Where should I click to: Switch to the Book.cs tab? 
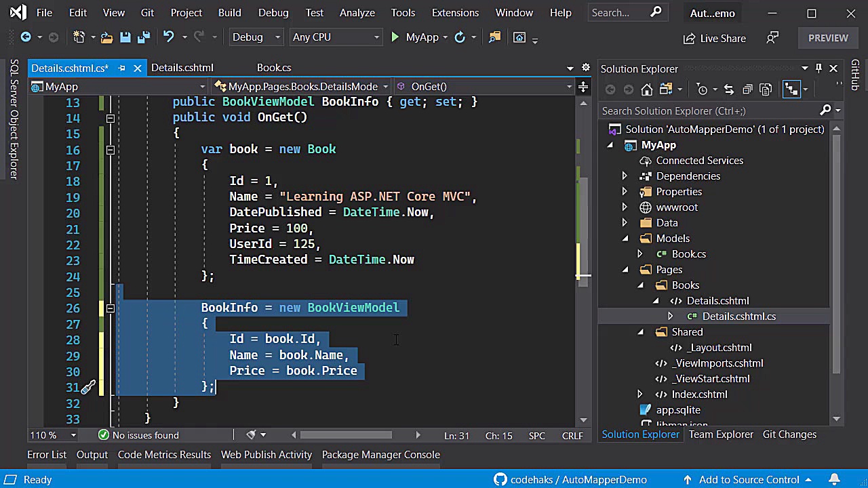[273, 67]
